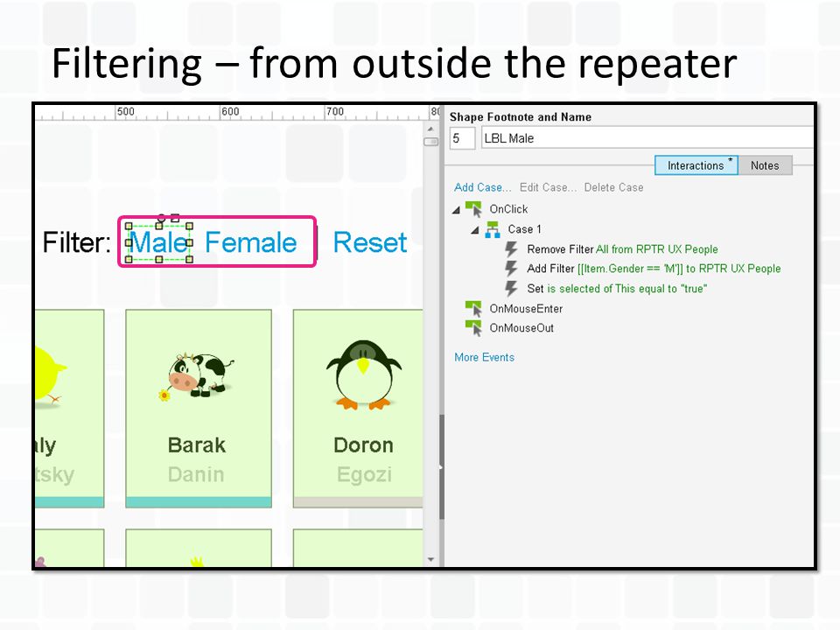The height and width of the screenshot is (630, 840).
Task: Click the Delete Case link
Action: pyautogui.click(x=614, y=187)
